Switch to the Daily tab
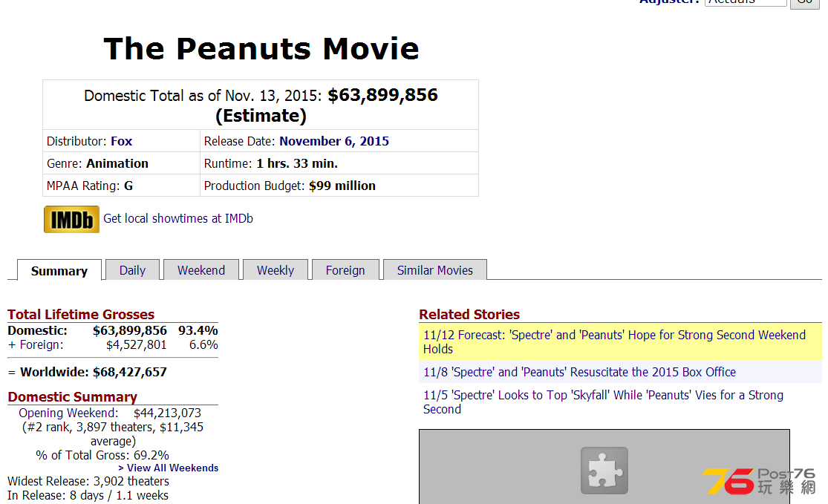Image resolution: width=828 pixels, height=504 pixels. (x=132, y=270)
